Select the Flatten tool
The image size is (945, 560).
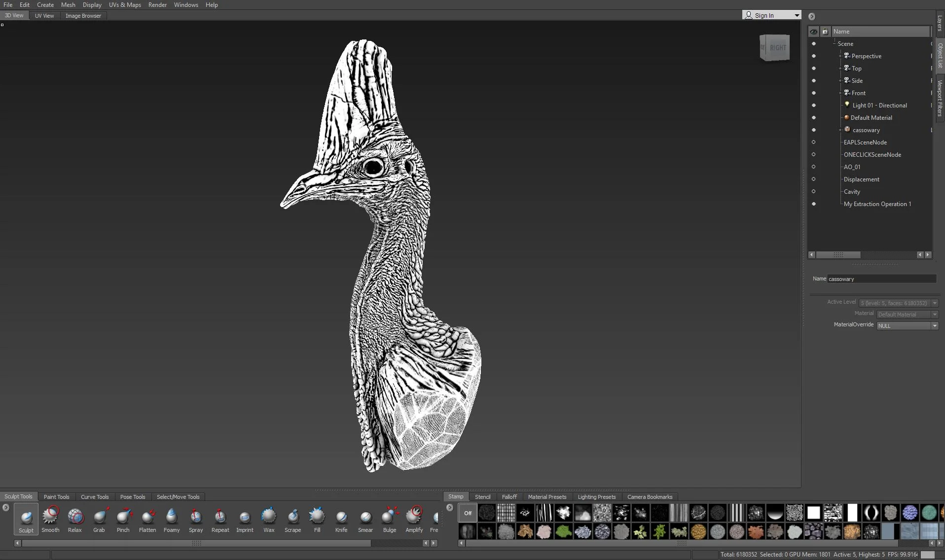click(147, 519)
